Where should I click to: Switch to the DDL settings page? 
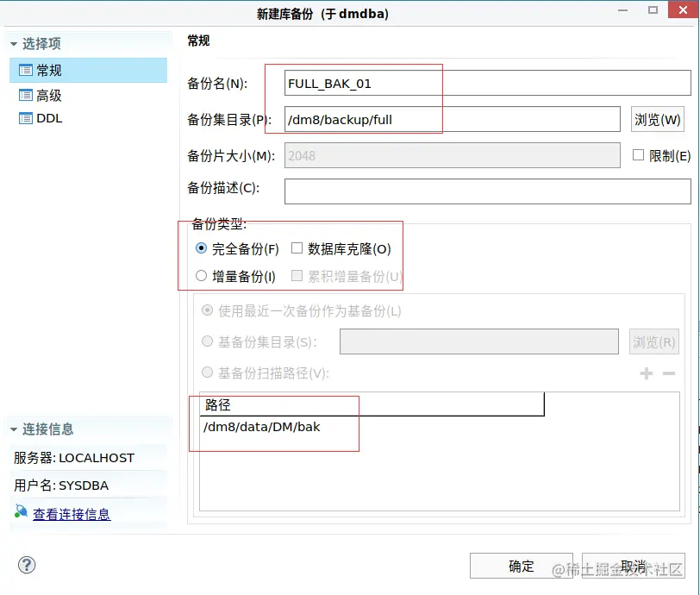coord(48,118)
